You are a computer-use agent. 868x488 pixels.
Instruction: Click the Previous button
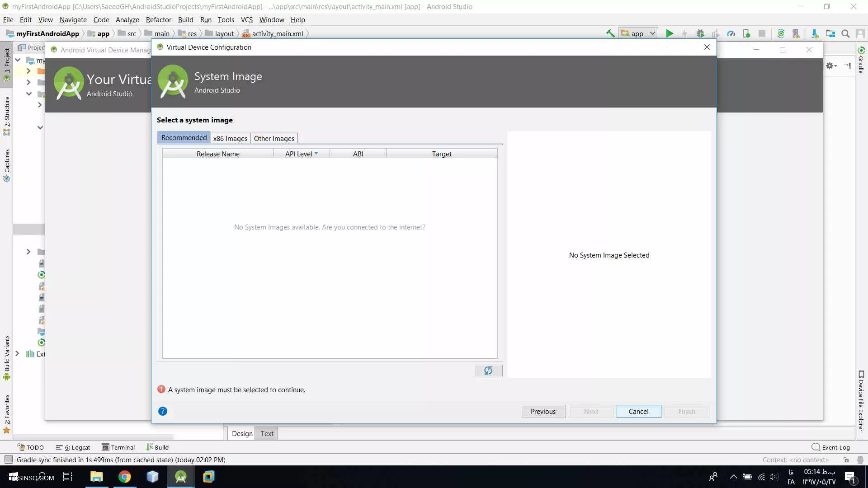[x=543, y=411]
